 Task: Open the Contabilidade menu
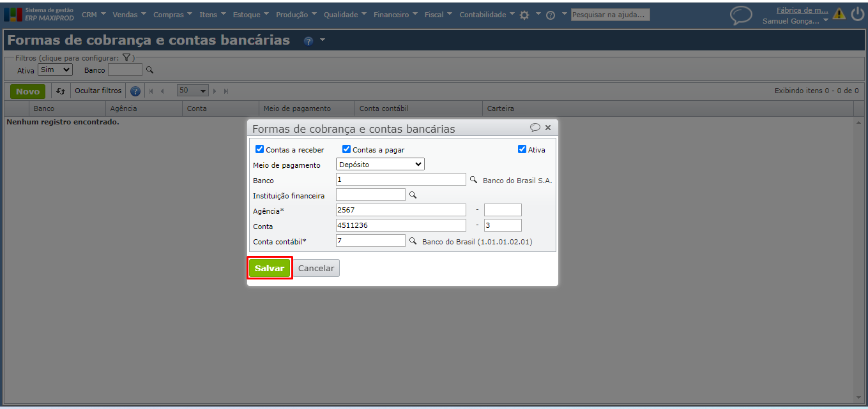(x=487, y=15)
